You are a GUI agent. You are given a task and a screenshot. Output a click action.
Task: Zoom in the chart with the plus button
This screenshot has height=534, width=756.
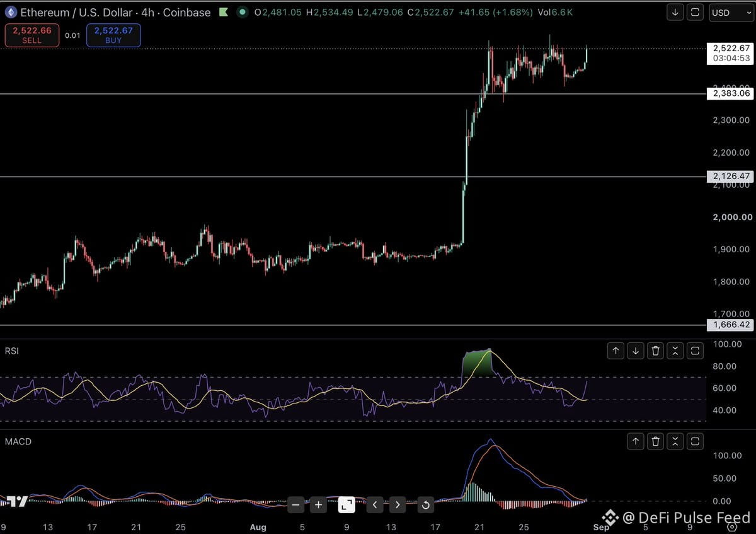click(x=318, y=504)
